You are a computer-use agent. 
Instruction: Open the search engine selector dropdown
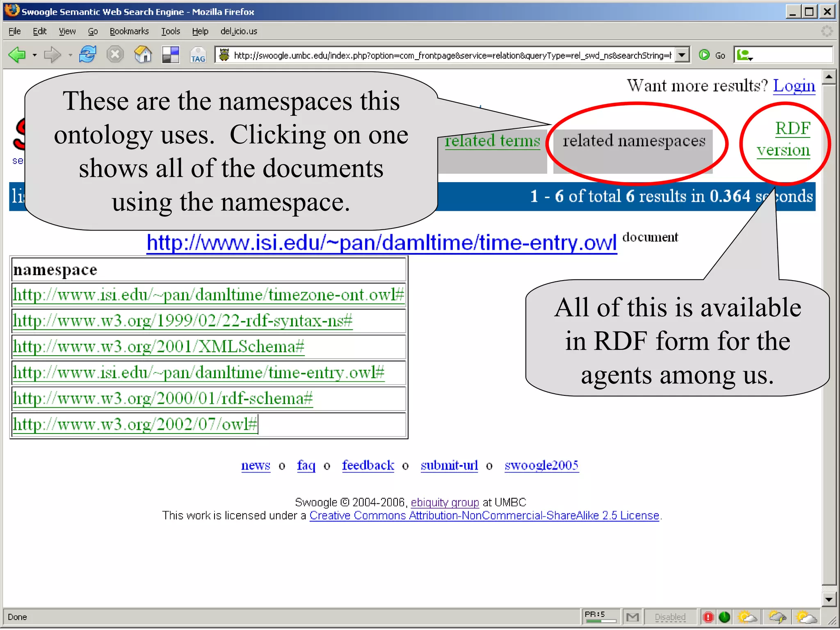tap(744, 55)
